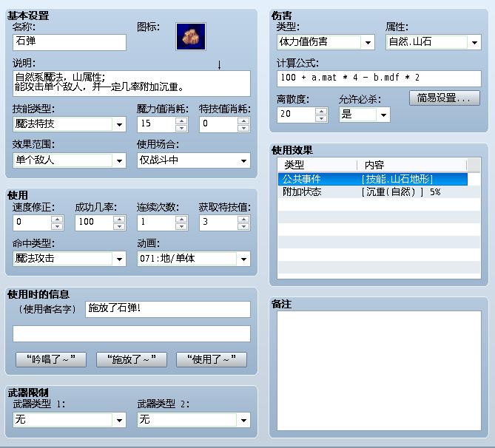Screen dimensions: 495x448
Task: Open the 使用场合 dropdown showing 仅战斗中
Action: pos(194,160)
